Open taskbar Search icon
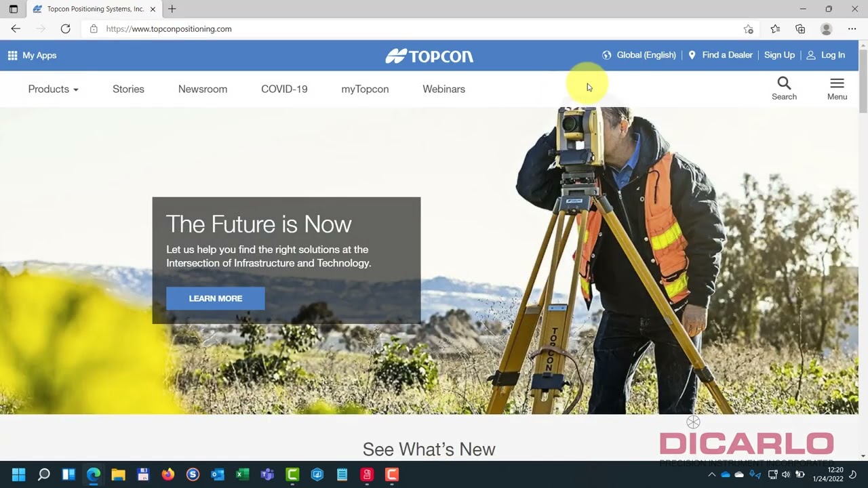Viewport: 868px width, 488px height. (x=43, y=474)
